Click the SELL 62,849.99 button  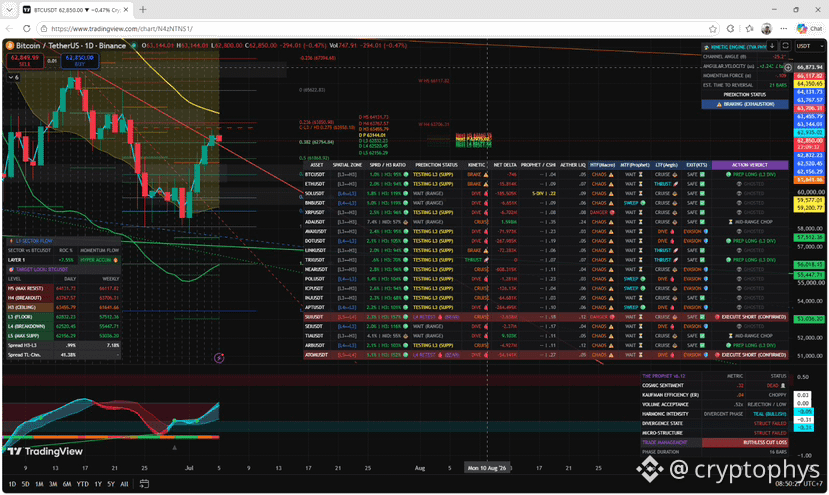coord(24,60)
